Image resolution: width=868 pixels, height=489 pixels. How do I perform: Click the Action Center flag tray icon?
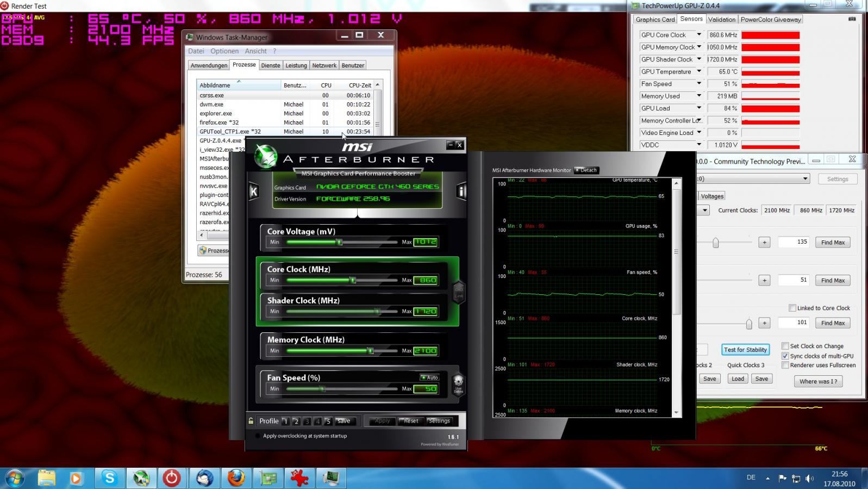pyautogui.click(x=782, y=478)
